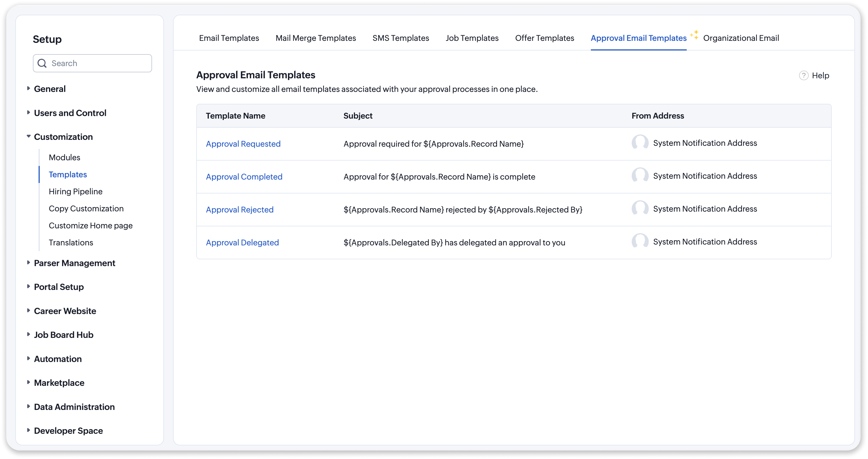Switch to the SMS Templates tab
The width and height of the screenshot is (868, 459).
point(400,38)
